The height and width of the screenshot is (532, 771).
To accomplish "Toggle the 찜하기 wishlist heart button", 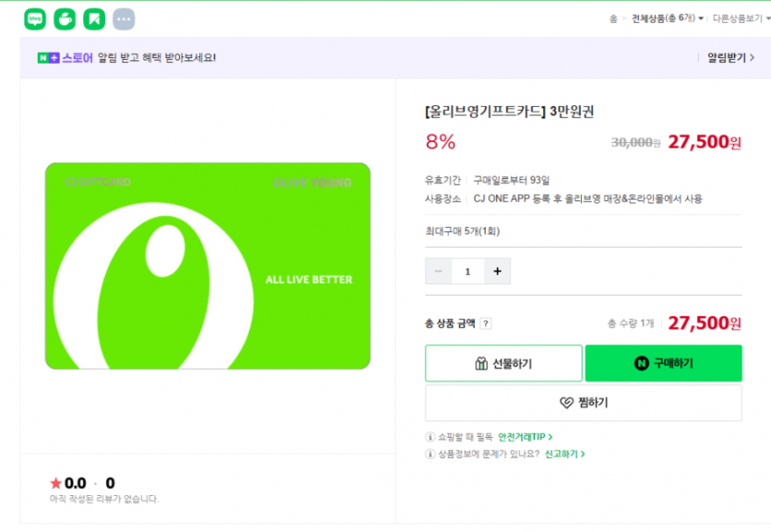I will [584, 403].
